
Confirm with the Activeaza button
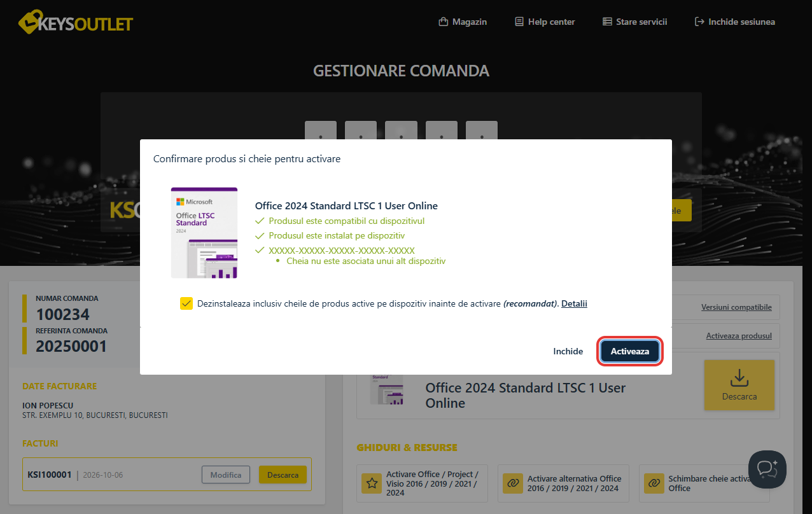(x=630, y=351)
